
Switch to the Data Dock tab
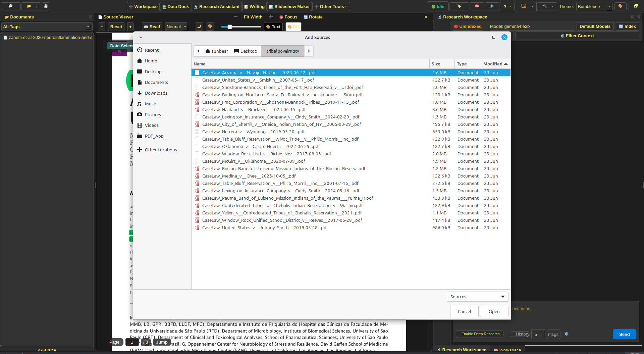(x=175, y=6)
